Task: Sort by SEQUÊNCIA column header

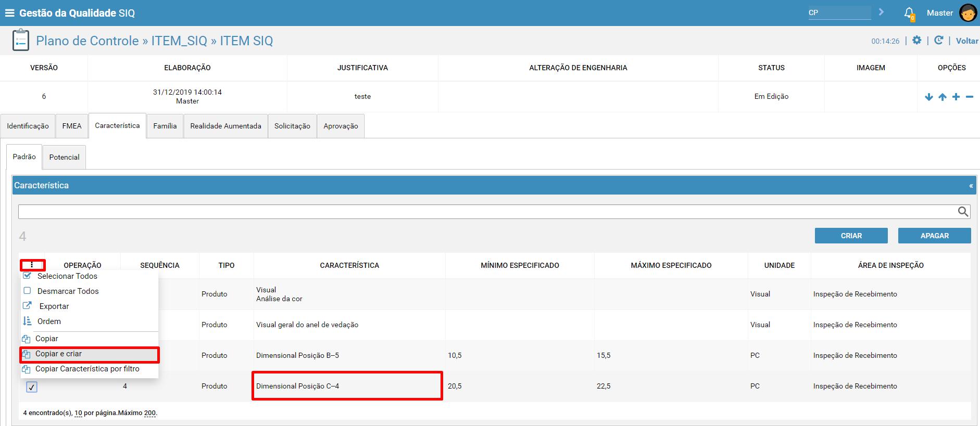Action: [160, 265]
